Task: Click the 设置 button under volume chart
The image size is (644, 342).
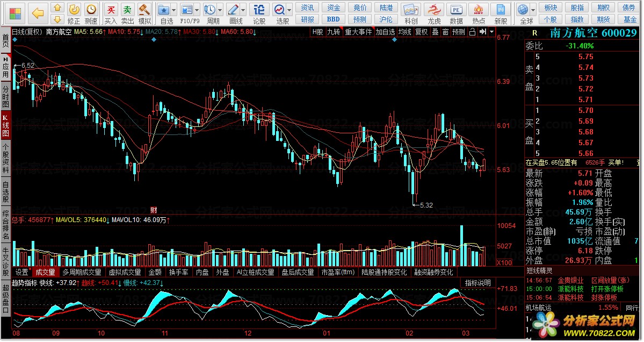Action: click(22, 272)
